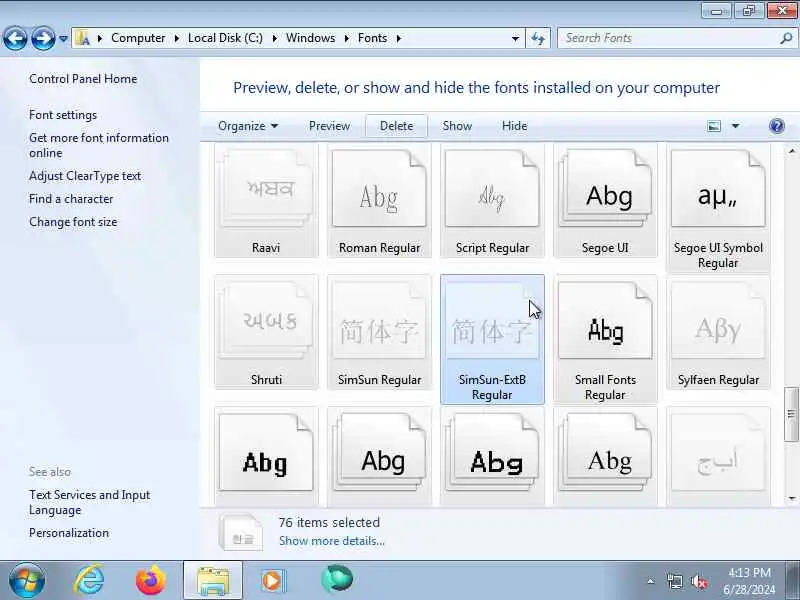Open the Help question mark icon
The width and height of the screenshot is (800, 600).
(x=777, y=126)
